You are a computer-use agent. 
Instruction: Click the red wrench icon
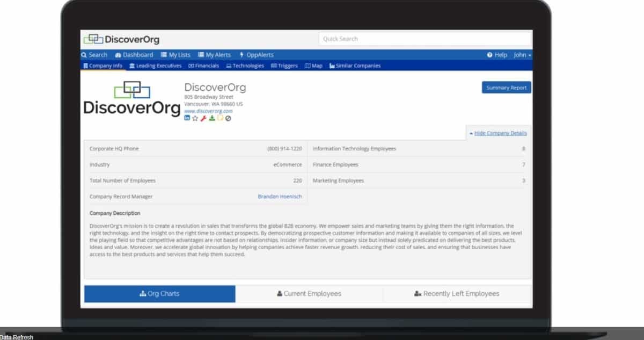pos(203,118)
